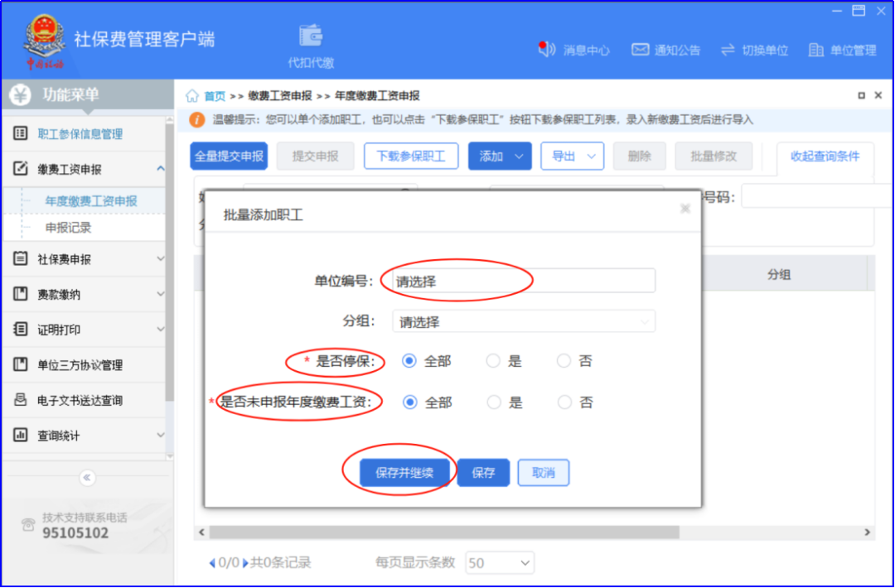
Task: Click the disabled 提交申报 button
Action: point(316,157)
